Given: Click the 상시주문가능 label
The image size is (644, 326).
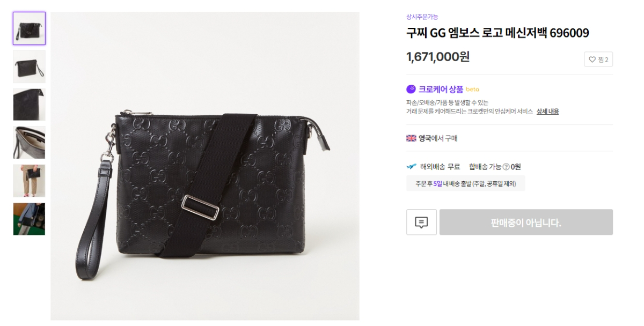Looking at the screenshot, I should pyautogui.click(x=422, y=17).
